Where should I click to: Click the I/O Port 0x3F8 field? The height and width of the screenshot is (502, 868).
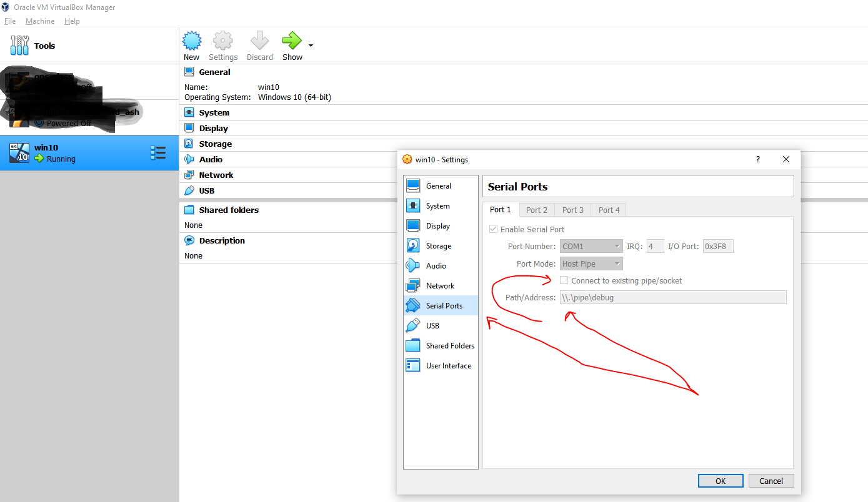718,246
